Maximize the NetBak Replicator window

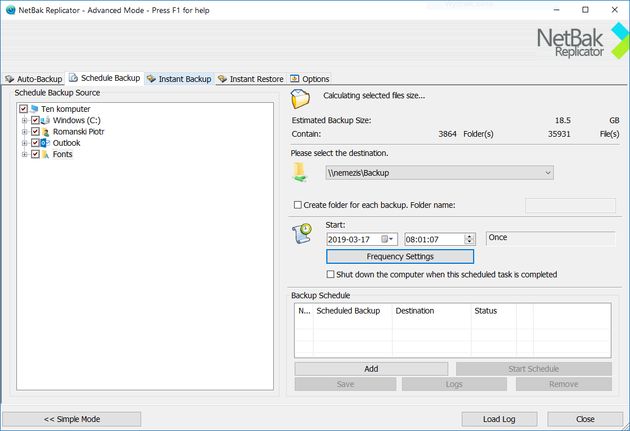(x=585, y=10)
